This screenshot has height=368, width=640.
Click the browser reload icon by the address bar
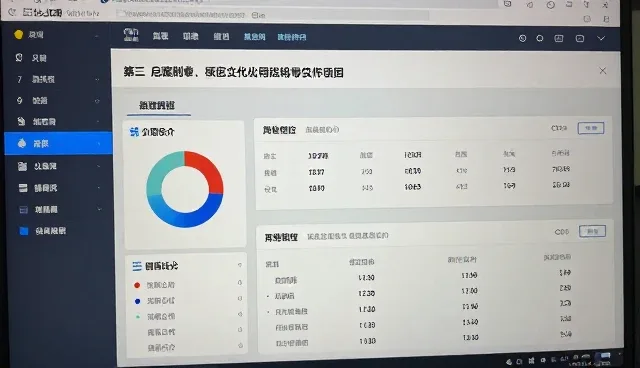pyautogui.click(x=13, y=12)
